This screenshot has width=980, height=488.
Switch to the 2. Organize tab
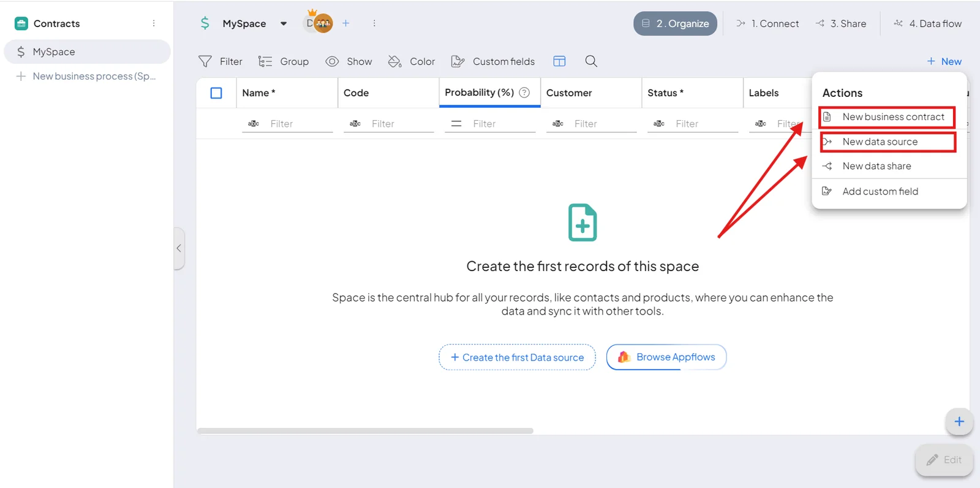675,23
